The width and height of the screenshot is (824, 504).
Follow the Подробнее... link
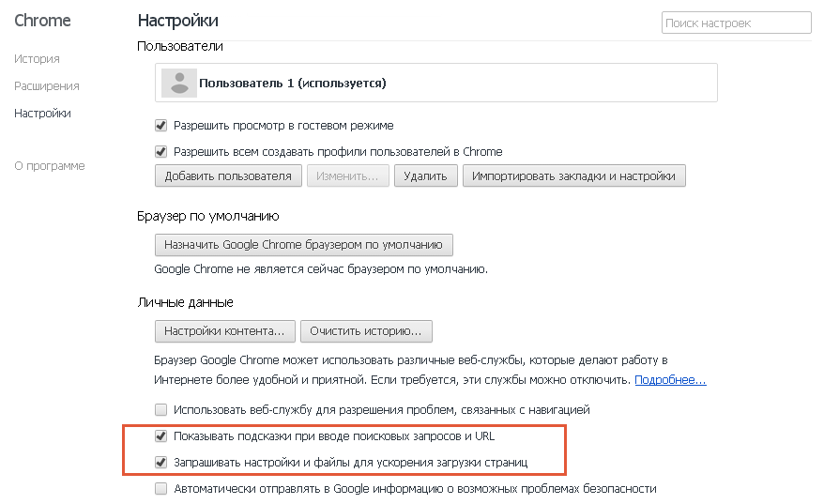pos(670,381)
